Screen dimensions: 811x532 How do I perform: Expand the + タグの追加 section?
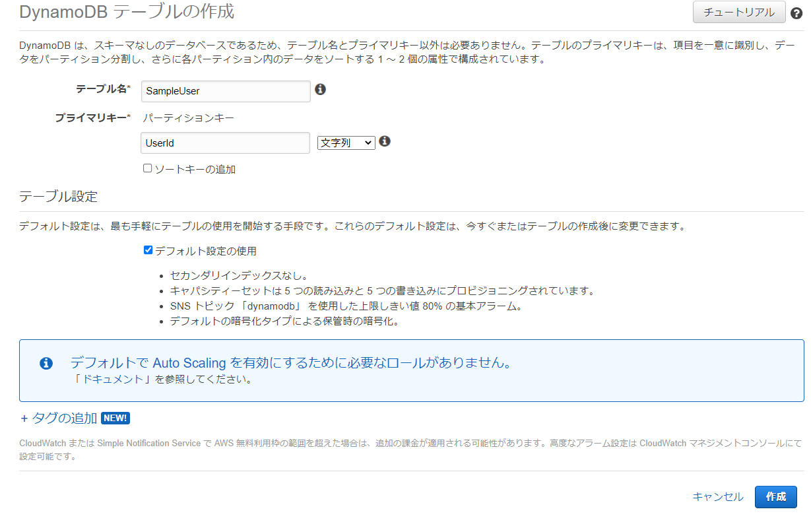[x=59, y=418]
